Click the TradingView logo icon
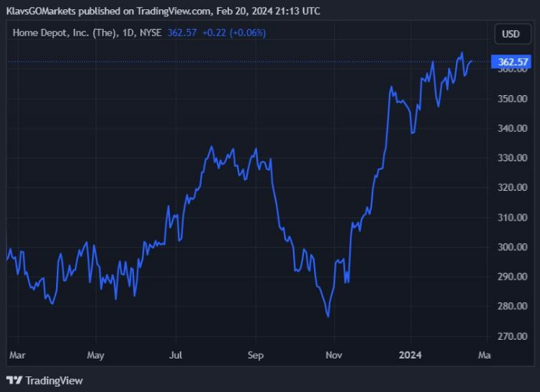The width and height of the screenshot is (540, 392). pyautogui.click(x=14, y=380)
